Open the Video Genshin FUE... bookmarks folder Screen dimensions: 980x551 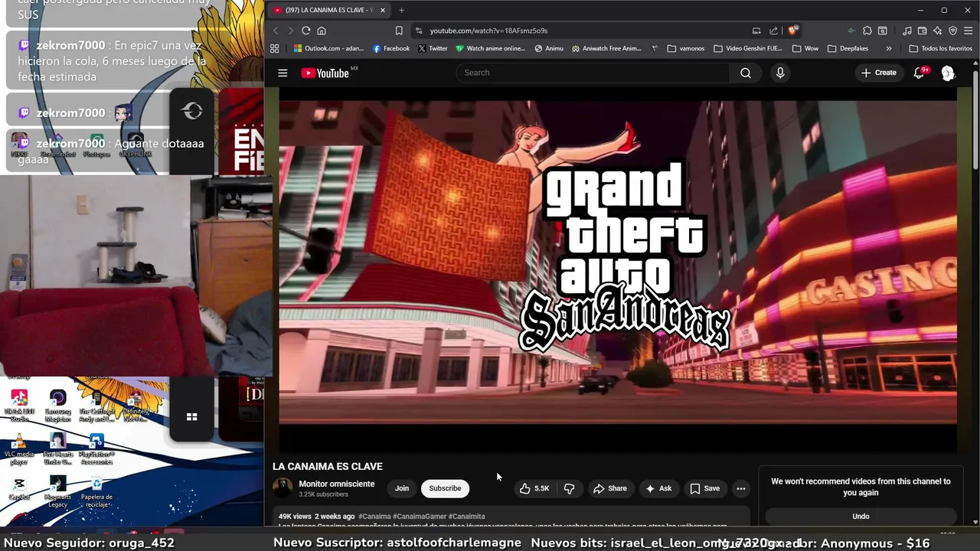pos(747,48)
